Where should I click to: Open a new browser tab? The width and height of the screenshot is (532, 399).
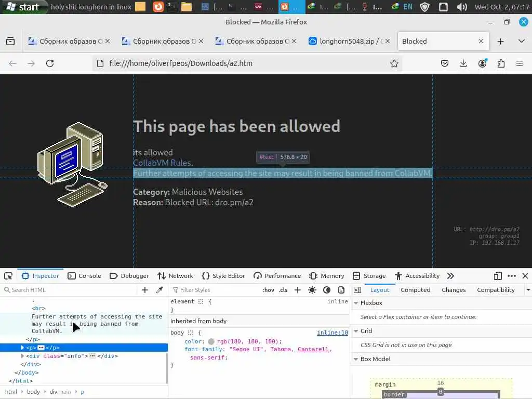tap(500, 42)
